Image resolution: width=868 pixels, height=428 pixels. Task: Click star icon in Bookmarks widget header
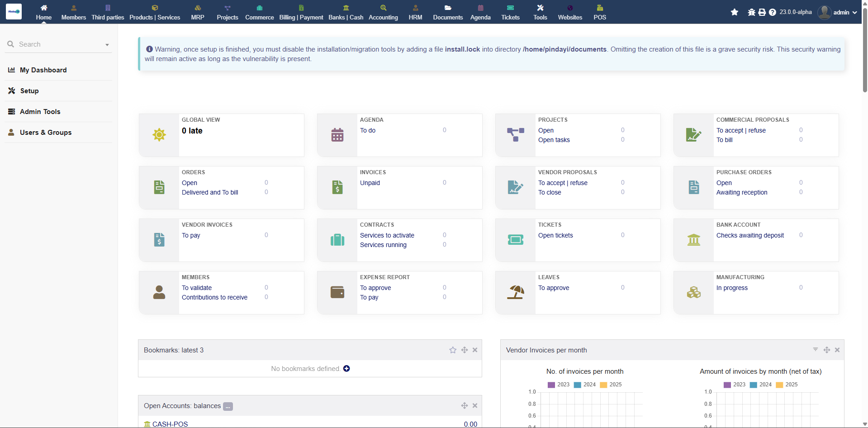click(453, 350)
